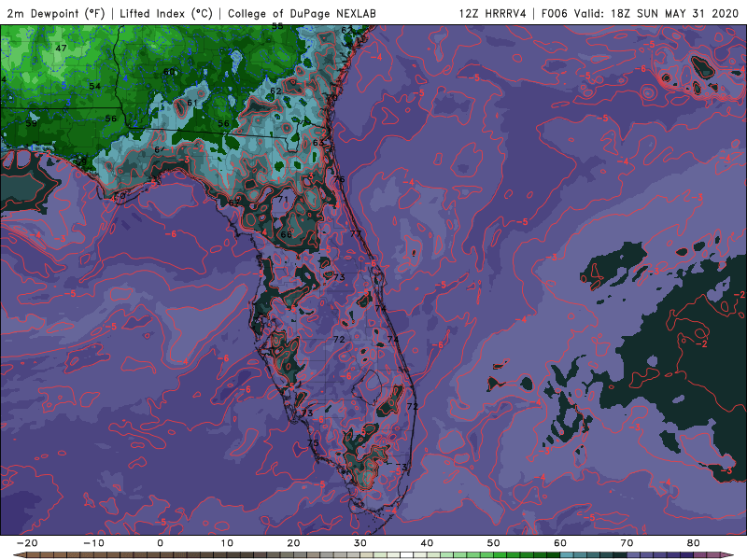Click the 60 label on the color scale

(560, 543)
